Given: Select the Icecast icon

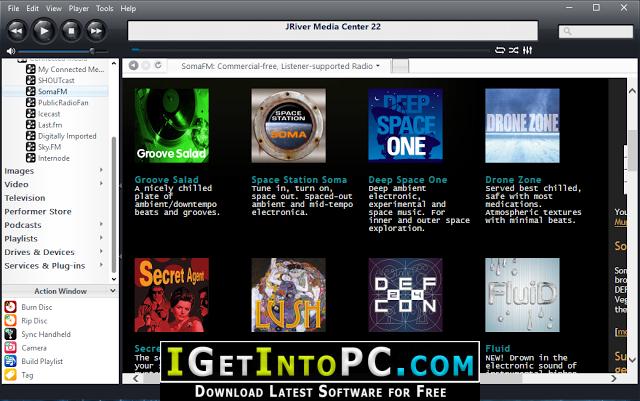Looking at the screenshot, I should click(x=31, y=114).
